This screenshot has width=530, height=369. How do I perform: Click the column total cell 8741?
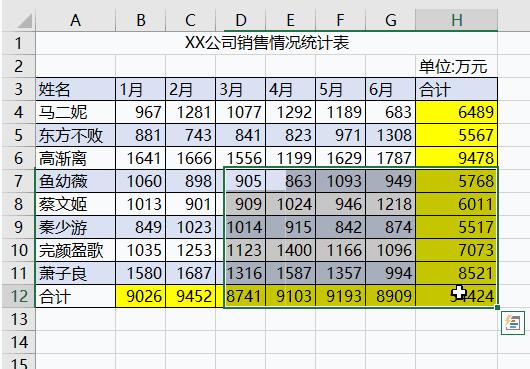(x=240, y=296)
